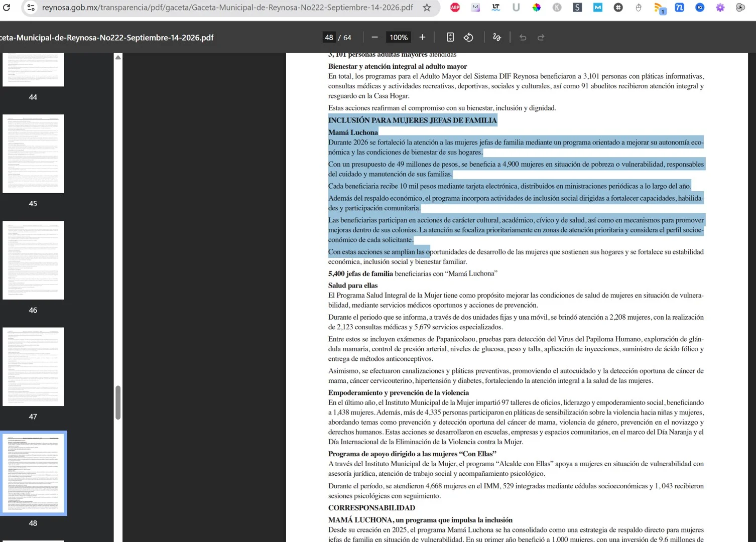
Task: Click the line starting "Cada beneficiaria recibe 10 mil pesos"
Action: (510, 186)
